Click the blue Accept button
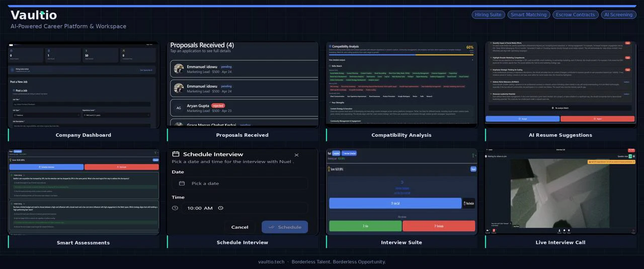Image resolution: width=644 pixels, height=269 pixels. point(523,119)
